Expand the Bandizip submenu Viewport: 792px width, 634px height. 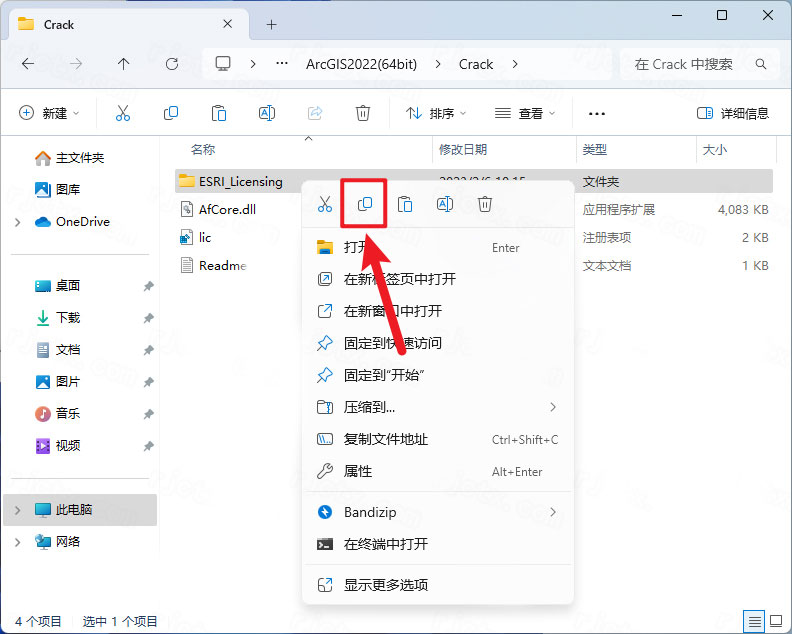point(553,512)
